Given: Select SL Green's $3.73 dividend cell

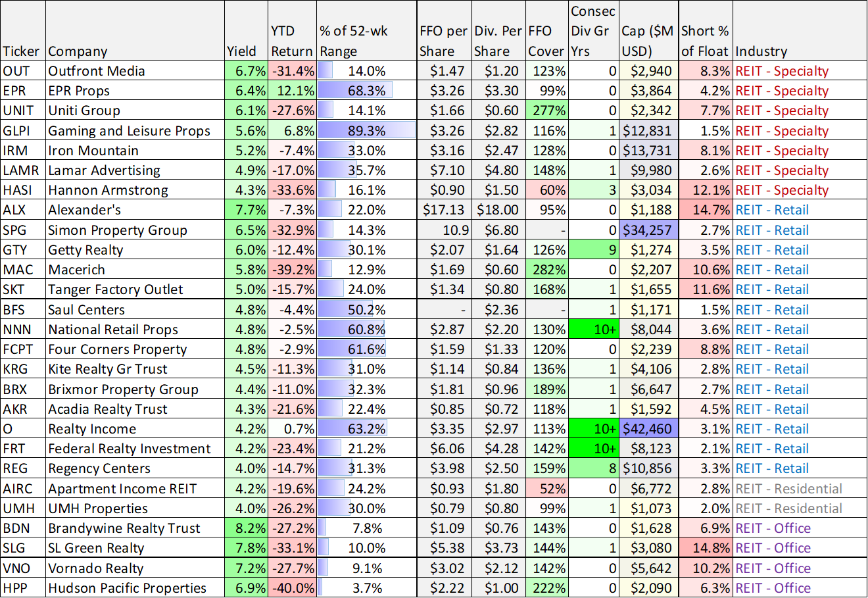Looking at the screenshot, I should coord(498,548).
